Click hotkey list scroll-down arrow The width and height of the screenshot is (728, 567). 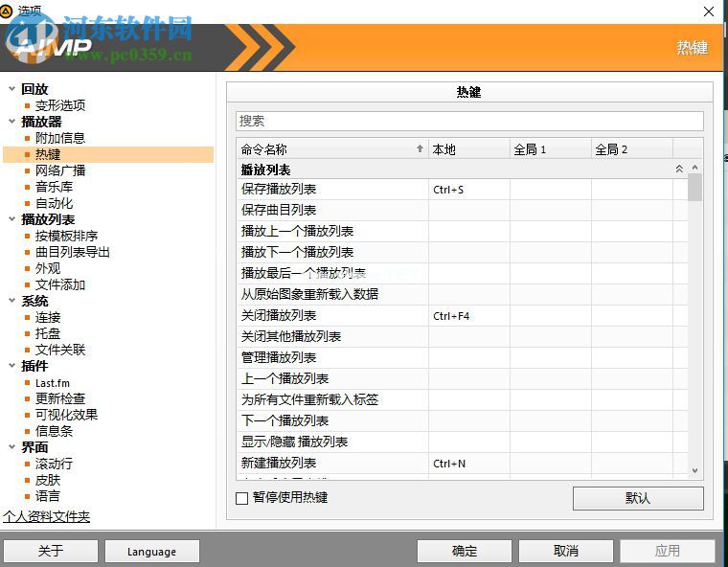(694, 470)
